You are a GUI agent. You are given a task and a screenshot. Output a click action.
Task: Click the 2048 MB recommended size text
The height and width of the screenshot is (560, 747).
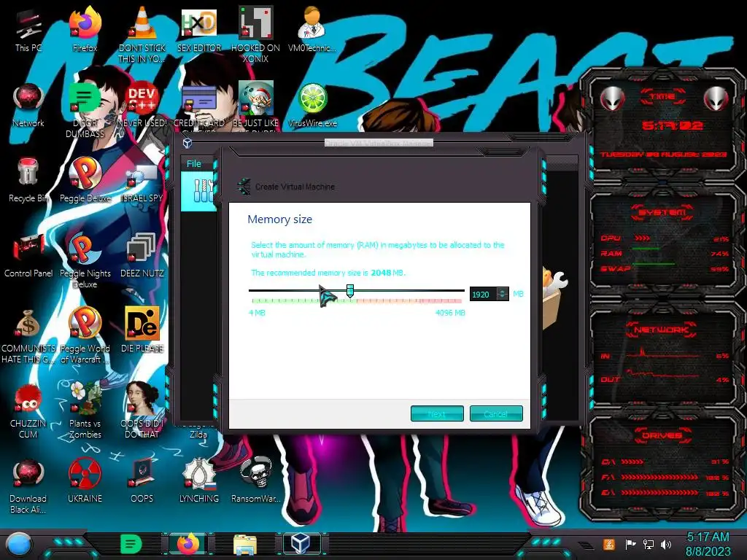[387, 273]
